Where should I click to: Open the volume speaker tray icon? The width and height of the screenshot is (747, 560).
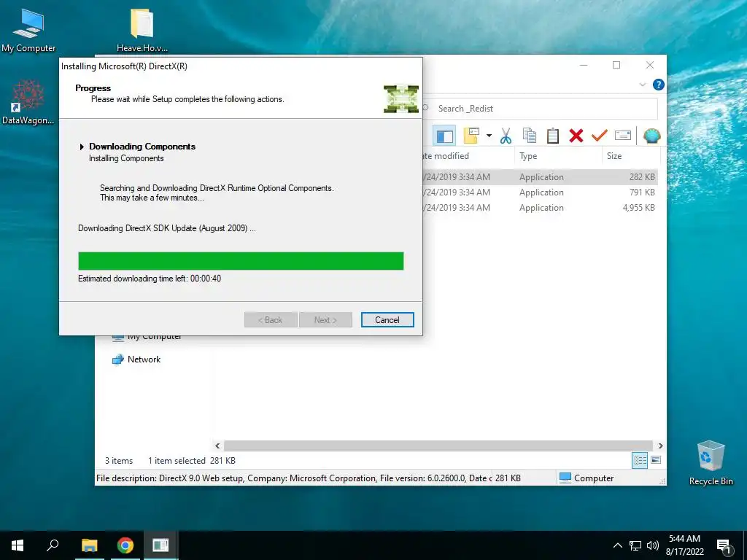tap(653, 545)
